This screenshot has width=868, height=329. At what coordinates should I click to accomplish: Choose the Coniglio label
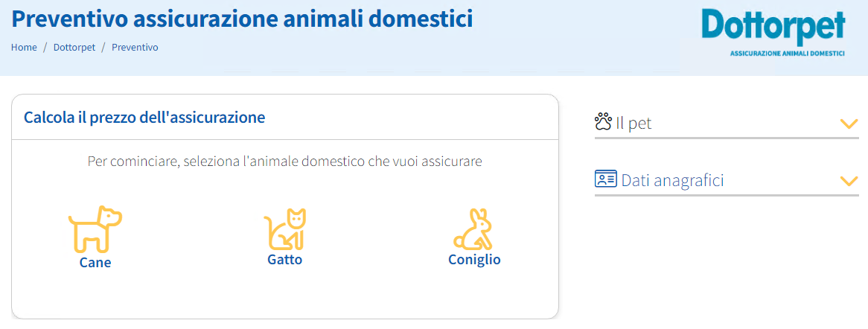point(474,259)
